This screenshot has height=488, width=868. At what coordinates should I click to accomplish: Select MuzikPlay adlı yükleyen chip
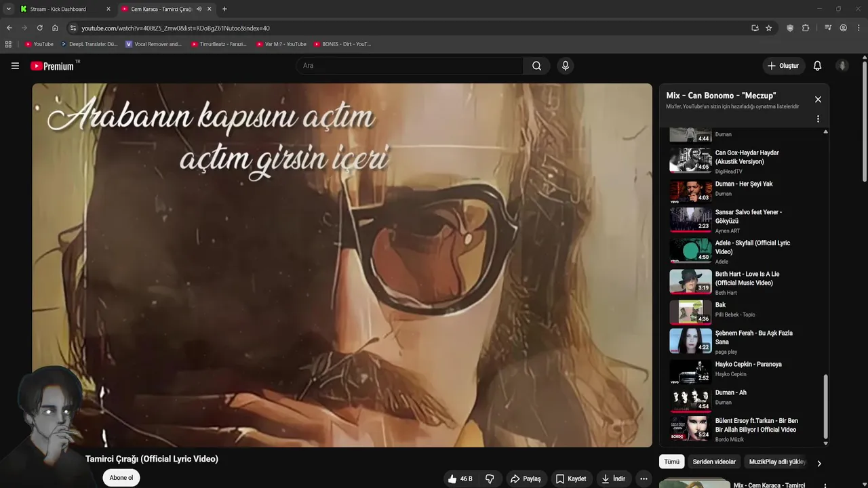point(777,462)
